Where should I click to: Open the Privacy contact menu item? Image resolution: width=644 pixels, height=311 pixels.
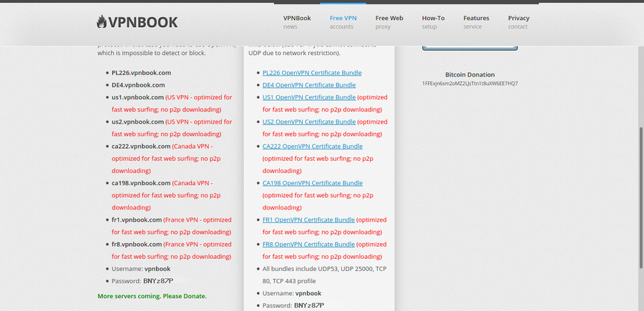tap(518, 22)
